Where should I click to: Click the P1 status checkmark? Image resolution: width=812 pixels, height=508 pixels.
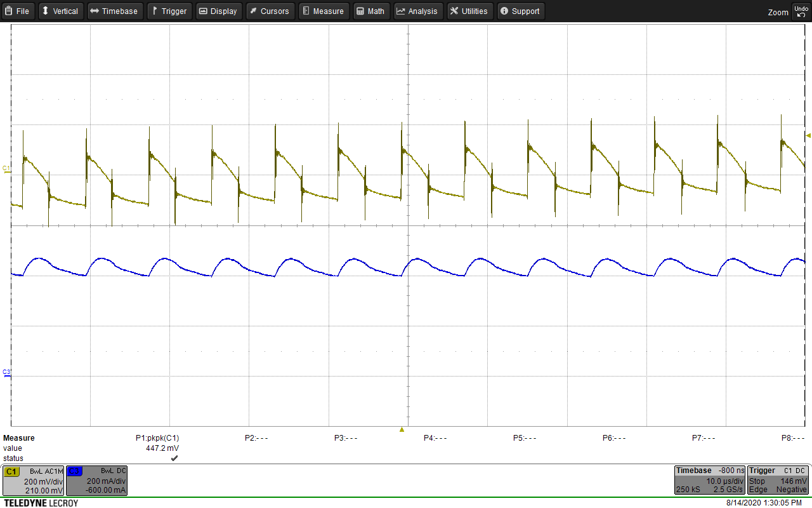coord(174,458)
